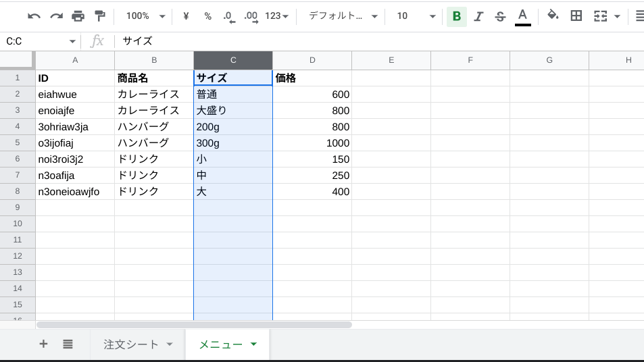Toggle Italic formatting
The height and width of the screenshot is (362, 644).
(478, 16)
